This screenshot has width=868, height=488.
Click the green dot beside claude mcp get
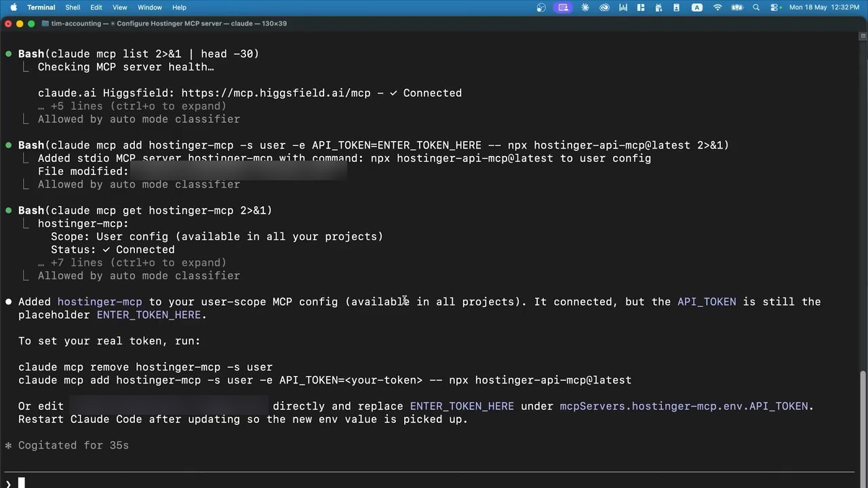8,211
